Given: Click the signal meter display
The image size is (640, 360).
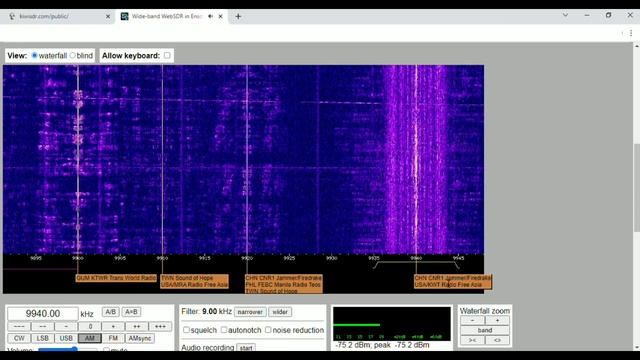Looking at the screenshot, I should pyautogui.click(x=392, y=324).
